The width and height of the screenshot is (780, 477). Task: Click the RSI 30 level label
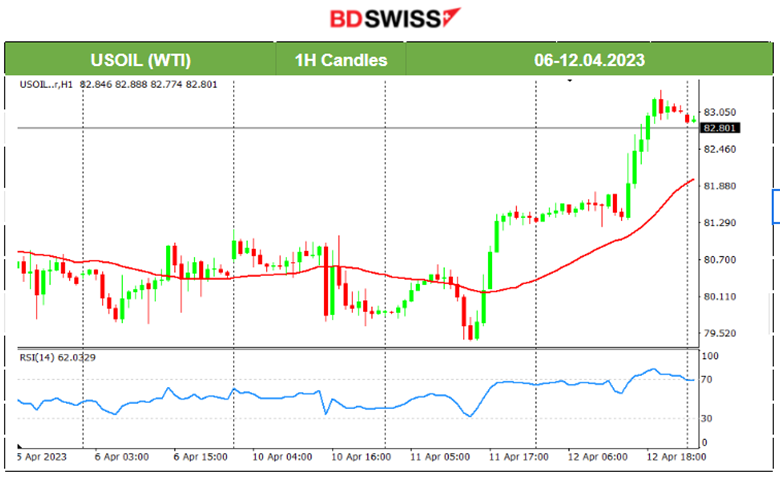[706, 418]
